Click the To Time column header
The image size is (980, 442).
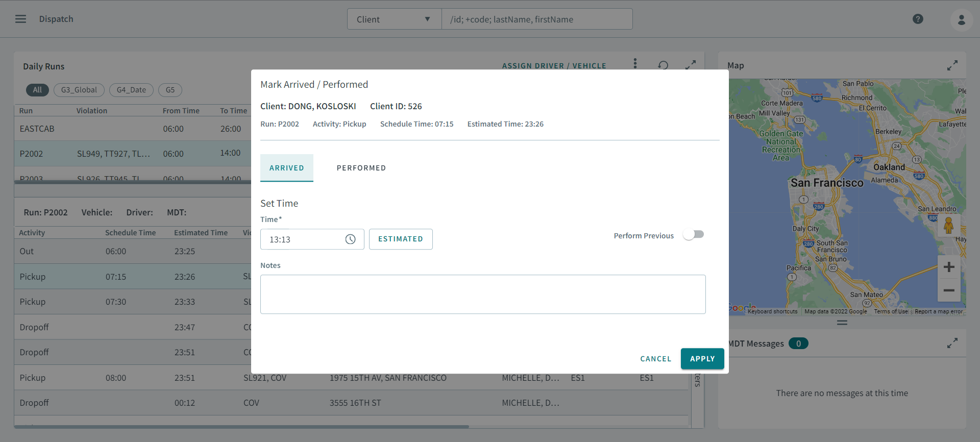pos(234,111)
